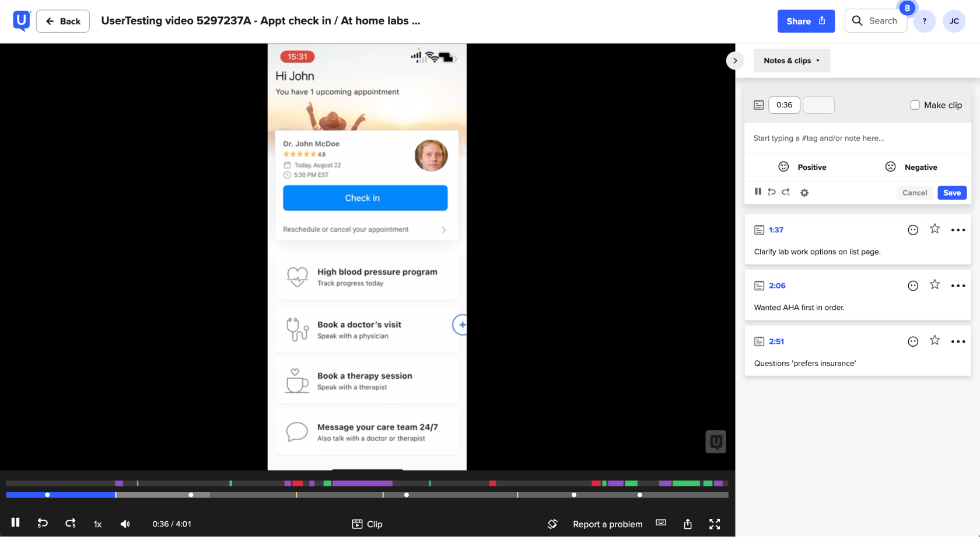This screenshot has height=537, width=980.
Task: Click the skip forward 5 seconds icon
Action: [x=71, y=524]
